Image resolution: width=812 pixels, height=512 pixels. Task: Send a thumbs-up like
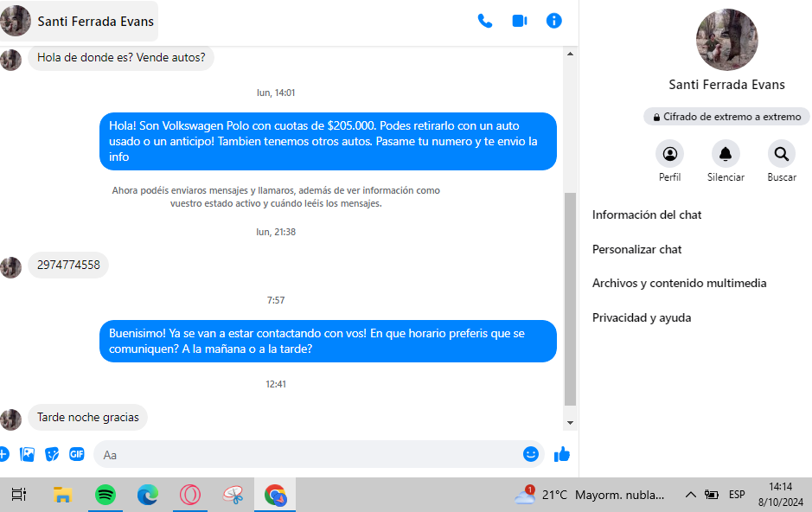coord(562,454)
